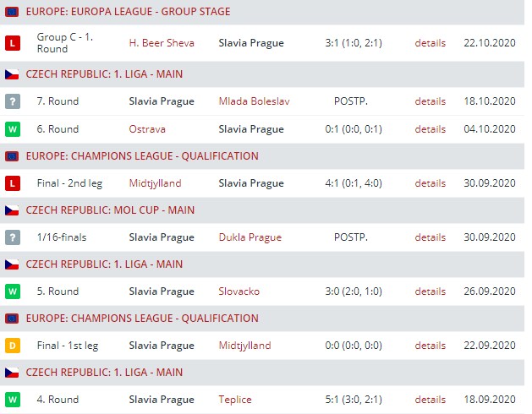
Task: Click the Mlada Boleslav team name
Action: point(254,101)
